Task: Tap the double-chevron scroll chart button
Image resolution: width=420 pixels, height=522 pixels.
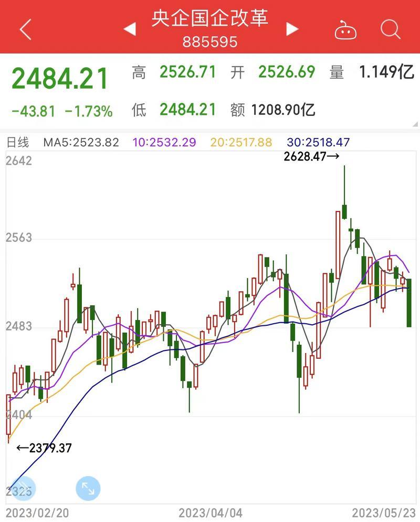Action: 24,489
